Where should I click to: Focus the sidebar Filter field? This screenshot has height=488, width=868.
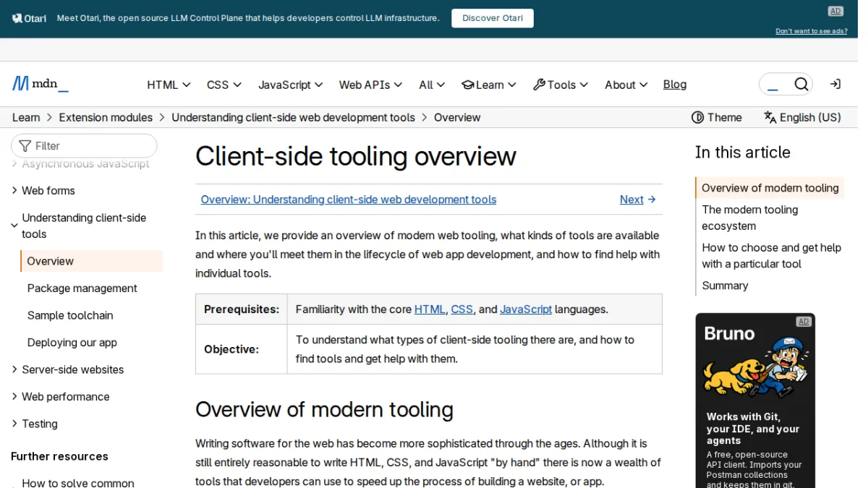tap(84, 145)
